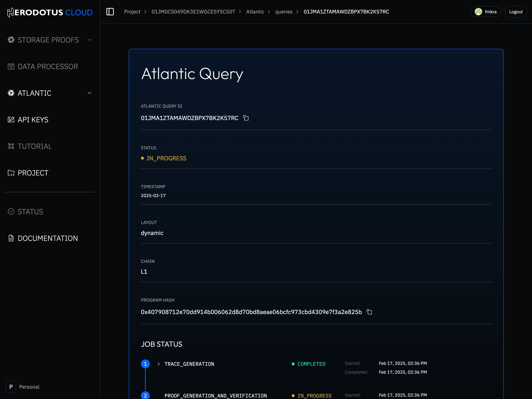Click the Logout button
The height and width of the screenshot is (399, 532).
(516, 11)
